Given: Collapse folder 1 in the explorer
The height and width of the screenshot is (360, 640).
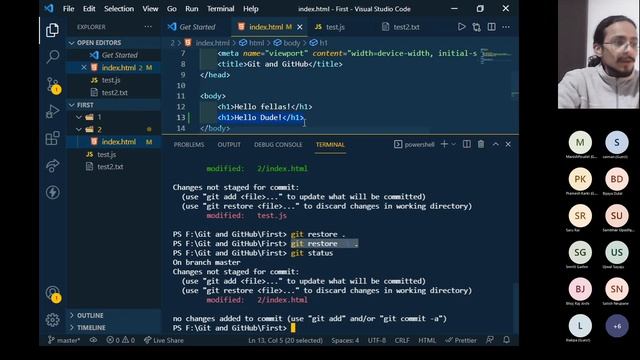Looking at the screenshot, I should pos(79,117).
